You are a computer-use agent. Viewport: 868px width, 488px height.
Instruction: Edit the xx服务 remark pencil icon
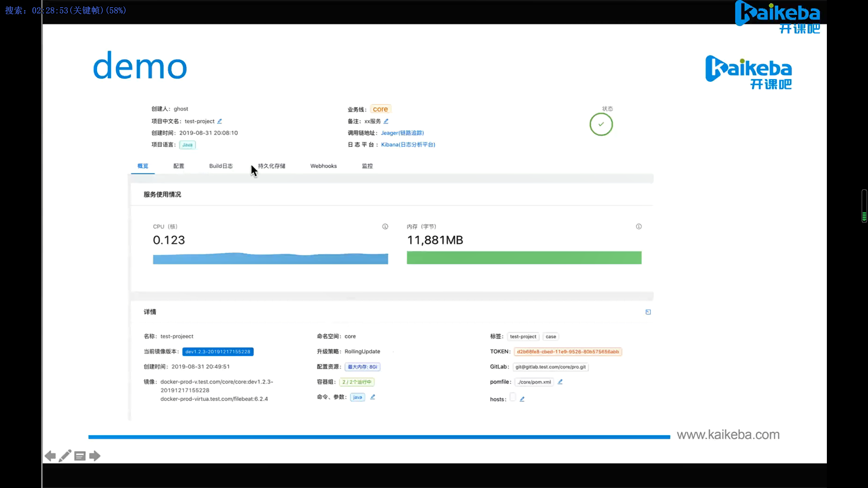point(386,121)
